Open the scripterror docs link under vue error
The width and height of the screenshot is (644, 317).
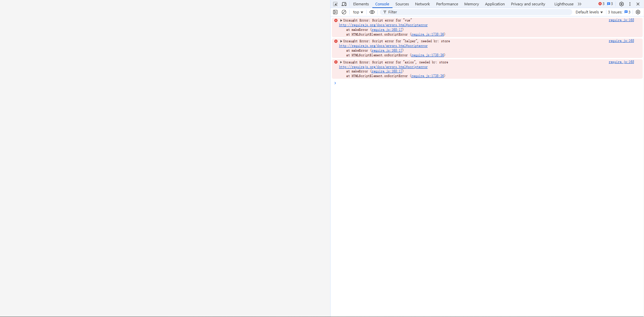(383, 25)
